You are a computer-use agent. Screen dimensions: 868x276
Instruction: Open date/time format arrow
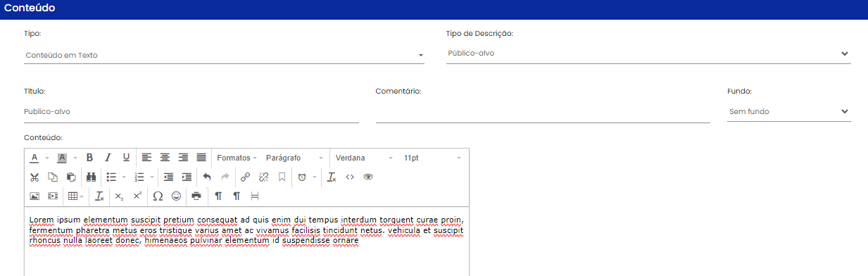click(x=315, y=177)
